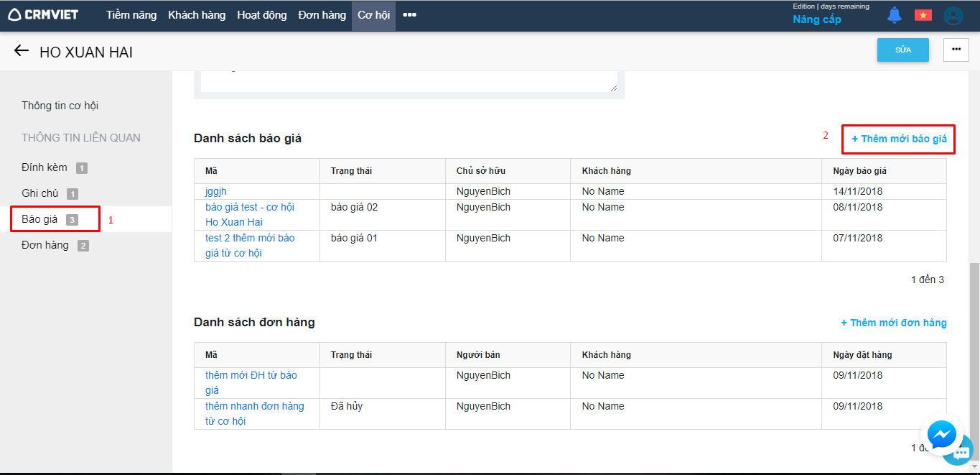Expand the more menu items ellipsis in navbar
The width and height of the screenshot is (980, 475).
409,15
